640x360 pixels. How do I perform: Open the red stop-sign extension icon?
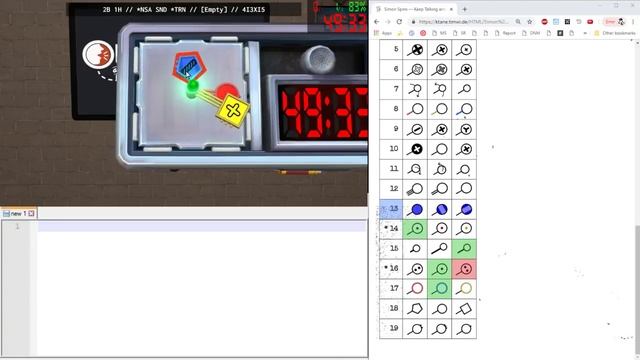(x=544, y=22)
